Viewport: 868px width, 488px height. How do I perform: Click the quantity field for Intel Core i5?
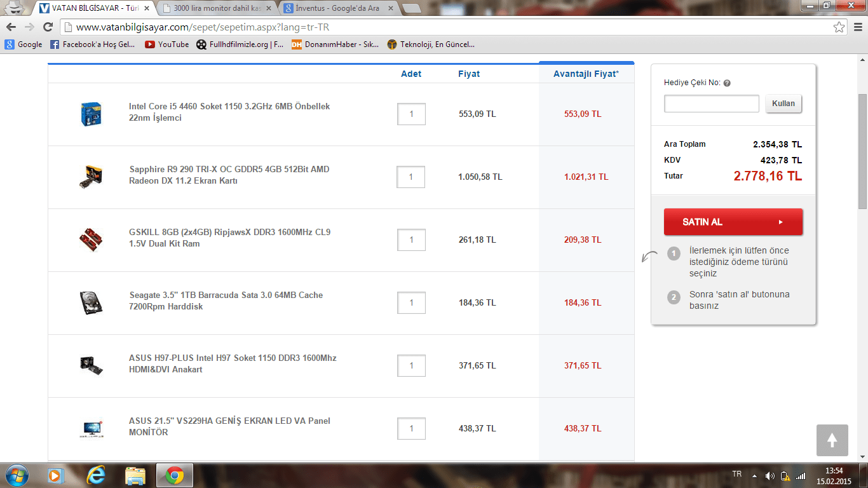point(411,114)
